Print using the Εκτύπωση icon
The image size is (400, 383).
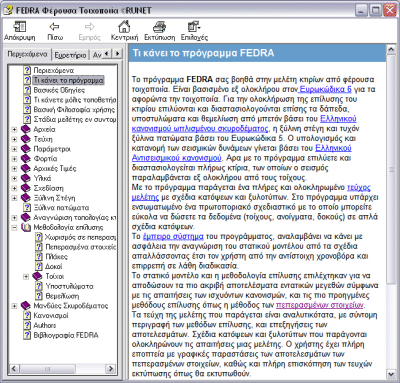click(x=159, y=27)
